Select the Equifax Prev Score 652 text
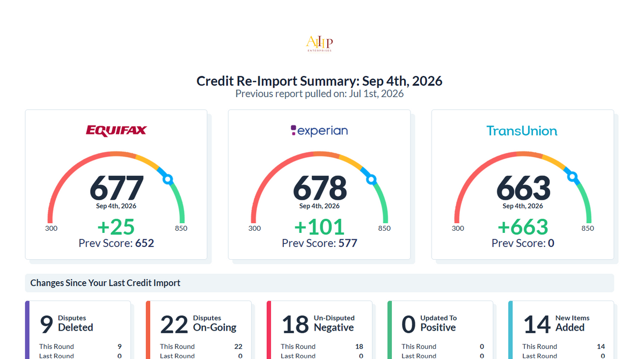The image size is (644, 359). tap(116, 243)
